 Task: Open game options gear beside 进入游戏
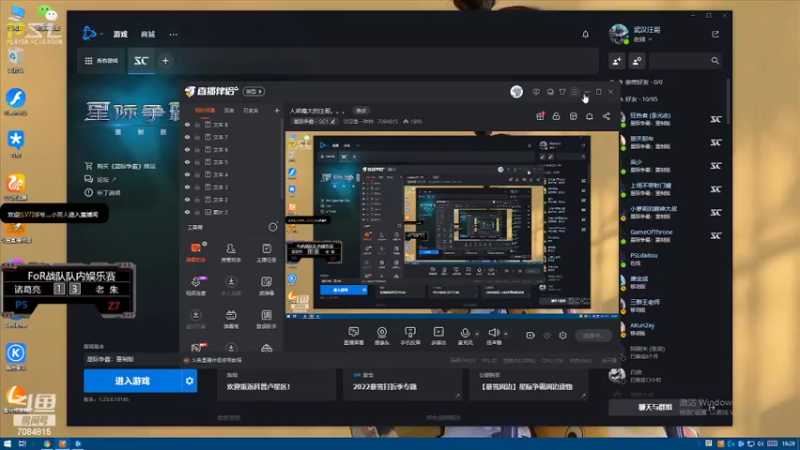click(x=189, y=381)
